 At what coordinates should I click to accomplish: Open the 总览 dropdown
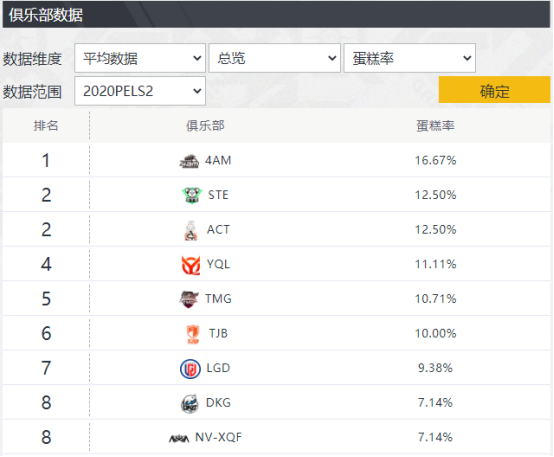pyautogui.click(x=275, y=58)
